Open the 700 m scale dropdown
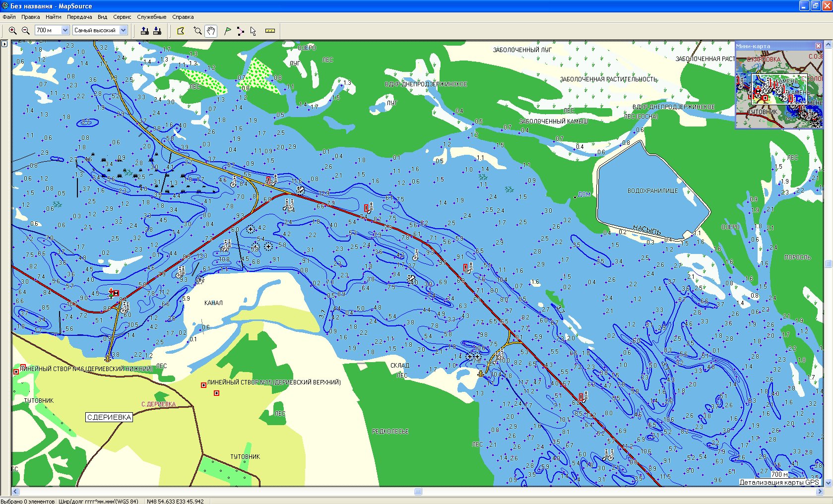Viewport: 833px width, 504px height. (65, 30)
